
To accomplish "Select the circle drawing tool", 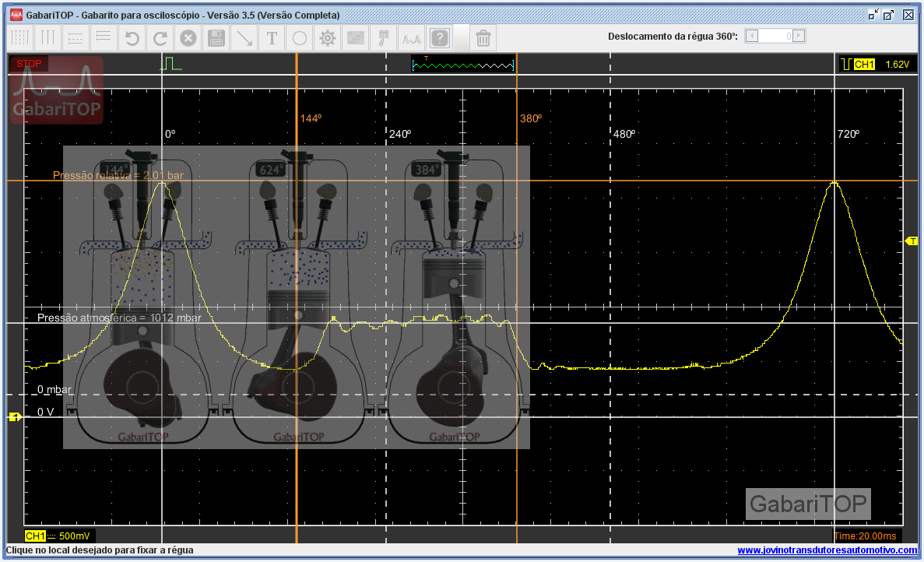I will pyautogui.click(x=300, y=38).
